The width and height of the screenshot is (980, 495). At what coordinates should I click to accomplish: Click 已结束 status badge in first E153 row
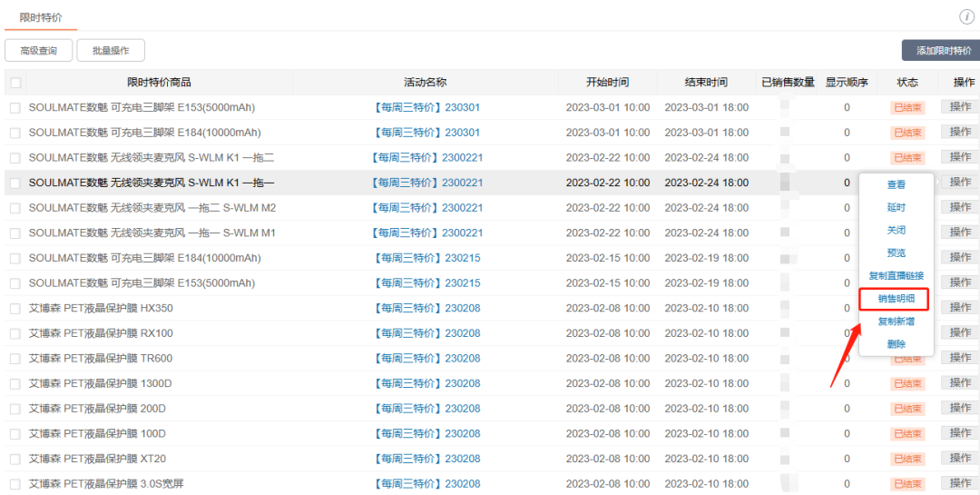907,108
